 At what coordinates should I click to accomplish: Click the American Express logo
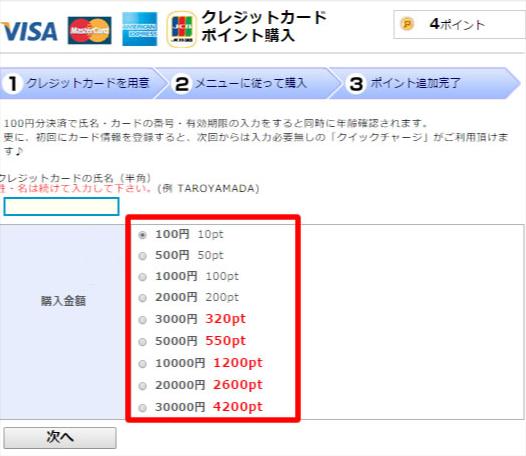point(140,29)
